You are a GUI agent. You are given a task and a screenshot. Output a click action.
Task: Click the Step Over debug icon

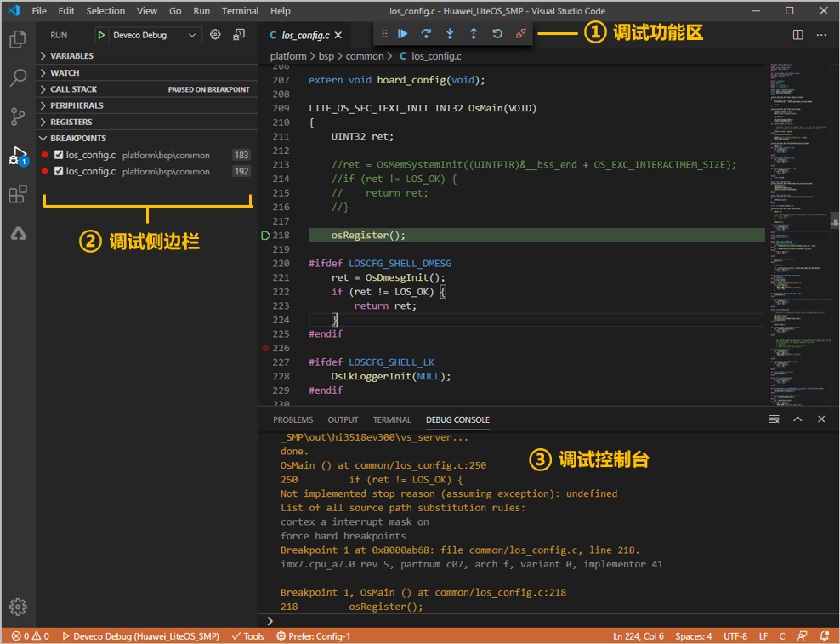pos(427,34)
